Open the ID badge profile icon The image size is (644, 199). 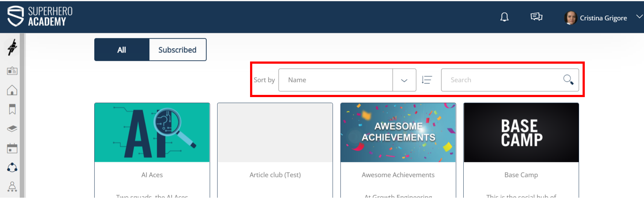pyautogui.click(x=12, y=71)
